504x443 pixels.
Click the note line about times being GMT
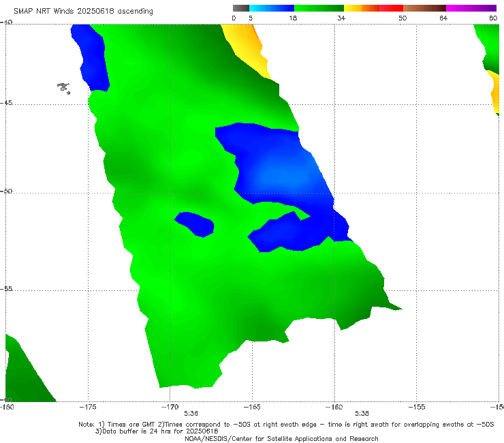(286, 425)
